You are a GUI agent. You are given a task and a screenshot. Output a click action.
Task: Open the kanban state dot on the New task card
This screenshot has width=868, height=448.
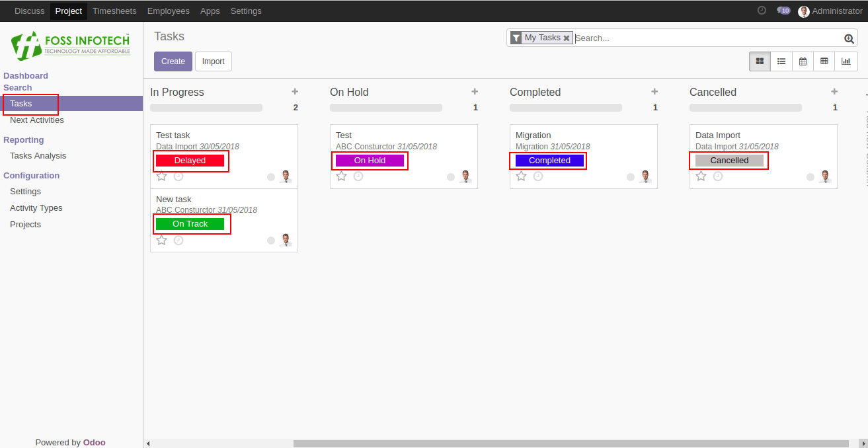point(271,241)
